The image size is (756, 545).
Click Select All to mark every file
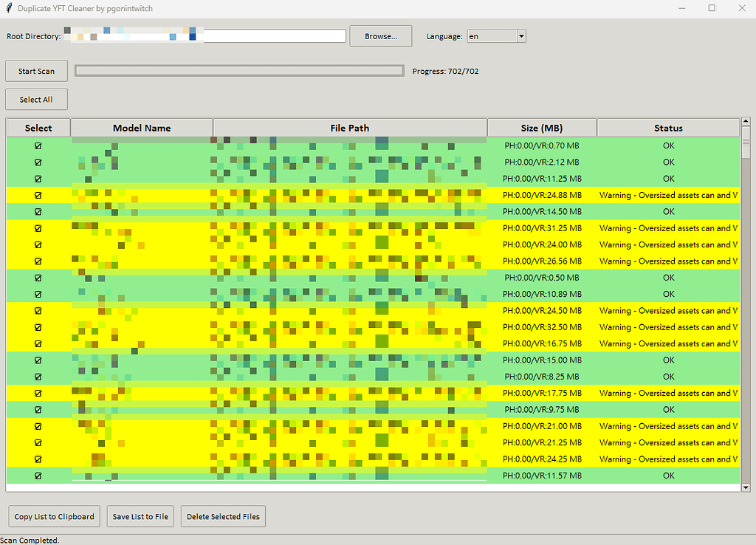pos(36,99)
